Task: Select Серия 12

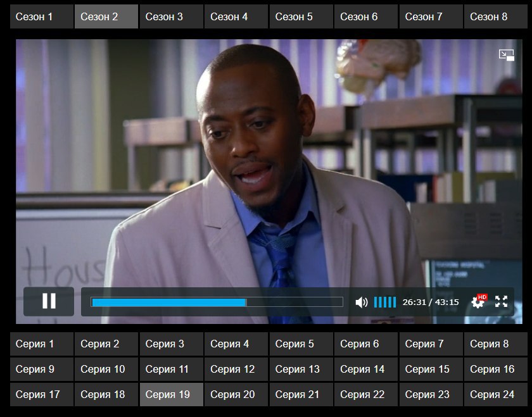Action: coord(236,369)
